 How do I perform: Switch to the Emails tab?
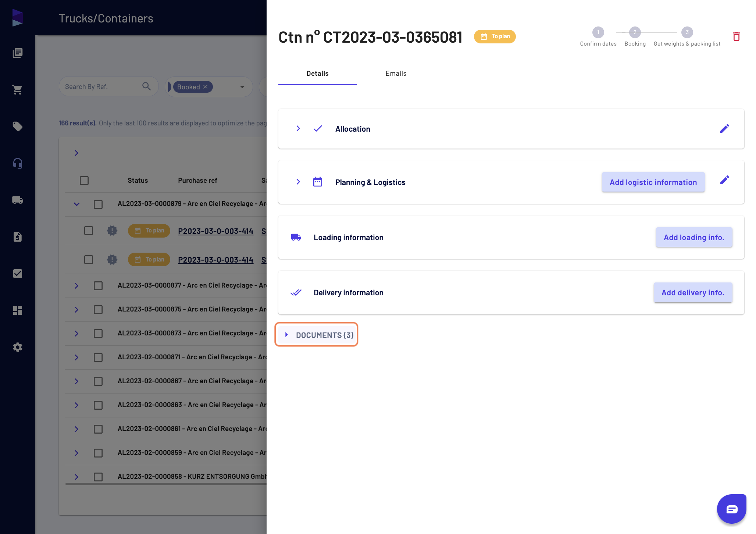(x=396, y=74)
